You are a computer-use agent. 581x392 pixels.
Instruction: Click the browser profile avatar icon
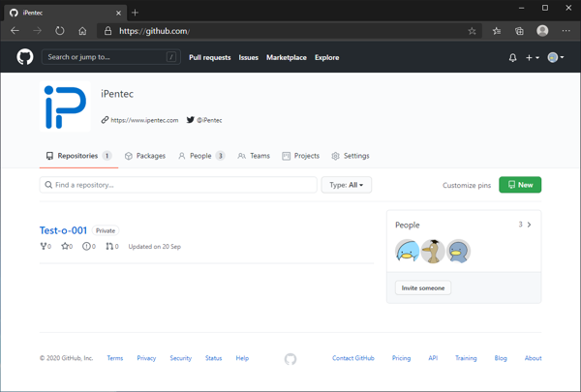(542, 31)
